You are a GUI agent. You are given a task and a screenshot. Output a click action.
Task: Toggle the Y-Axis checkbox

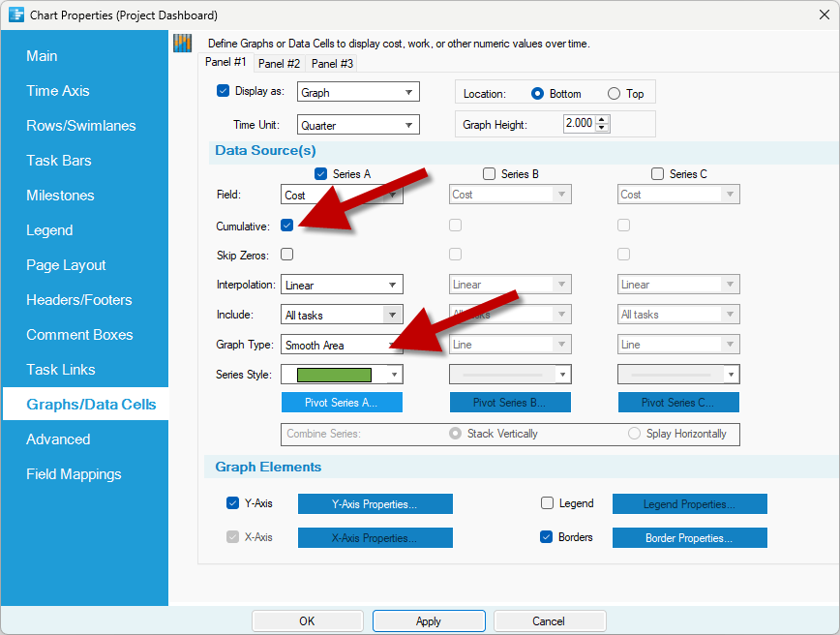tap(232, 502)
